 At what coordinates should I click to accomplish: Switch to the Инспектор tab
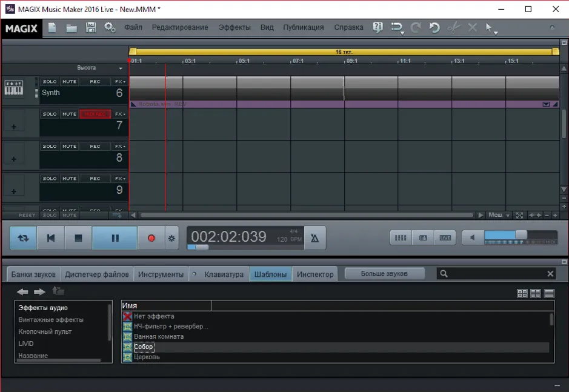coord(315,274)
